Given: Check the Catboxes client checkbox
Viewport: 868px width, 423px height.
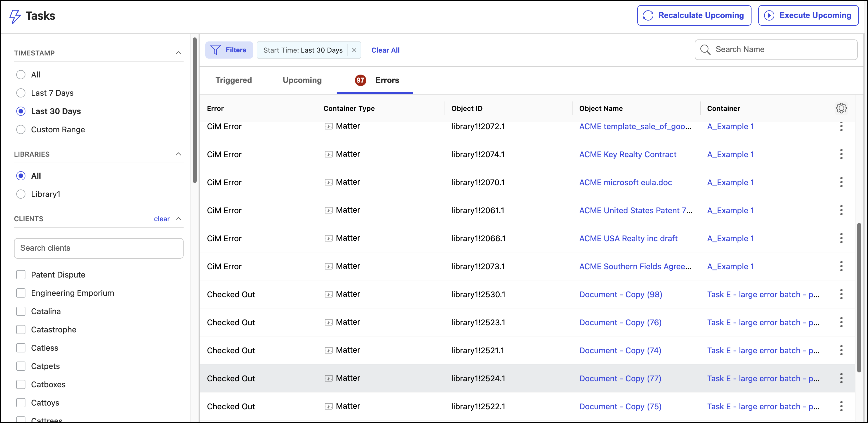Looking at the screenshot, I should (21, 384).
